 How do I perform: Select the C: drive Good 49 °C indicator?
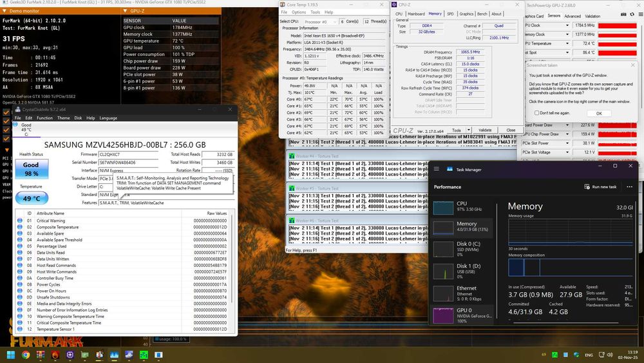[26, 129]
